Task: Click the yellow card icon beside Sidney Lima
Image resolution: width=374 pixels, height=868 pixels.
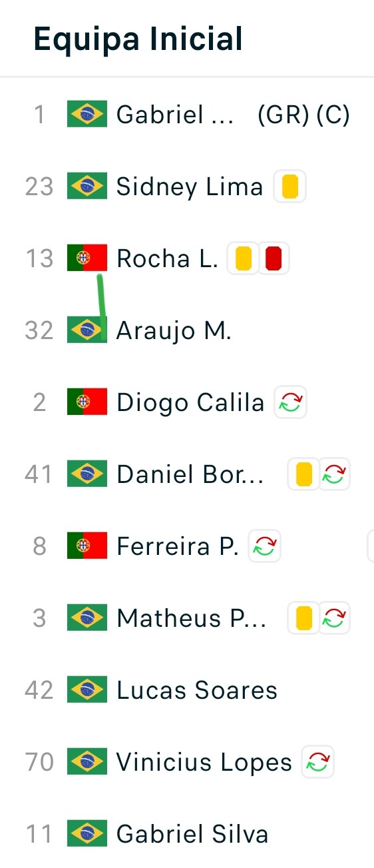Action: coord(289,187)
